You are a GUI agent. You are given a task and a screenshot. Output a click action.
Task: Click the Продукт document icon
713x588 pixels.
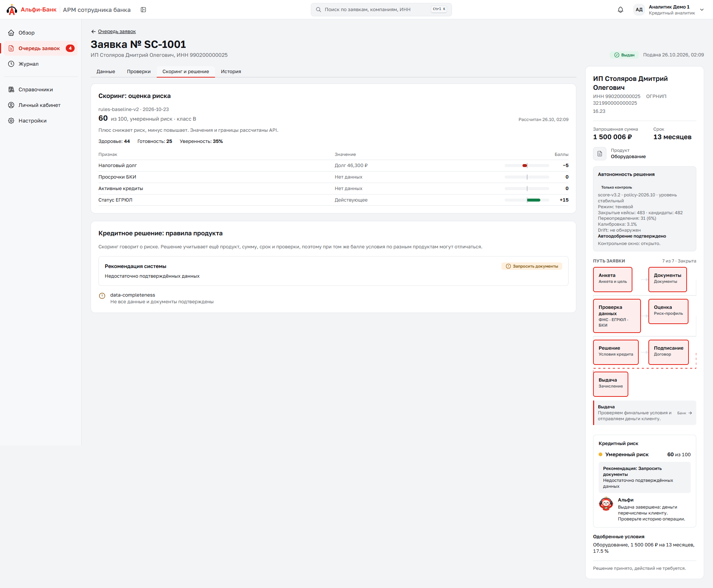[x=600, y=154]
